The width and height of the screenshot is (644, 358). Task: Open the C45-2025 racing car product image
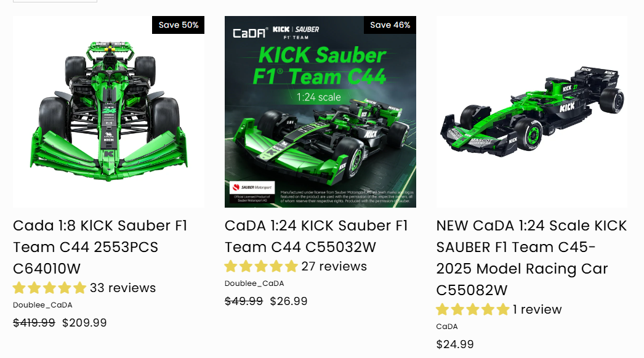pos(532,112)
